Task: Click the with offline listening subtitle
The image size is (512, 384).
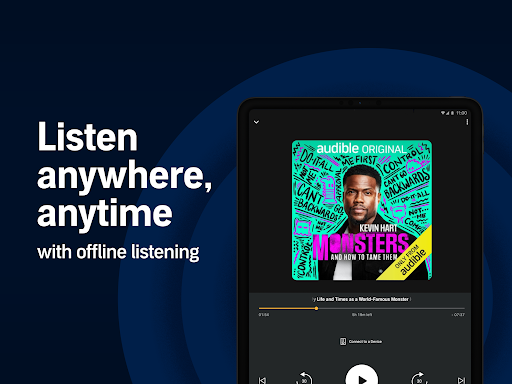Action: 118,252
